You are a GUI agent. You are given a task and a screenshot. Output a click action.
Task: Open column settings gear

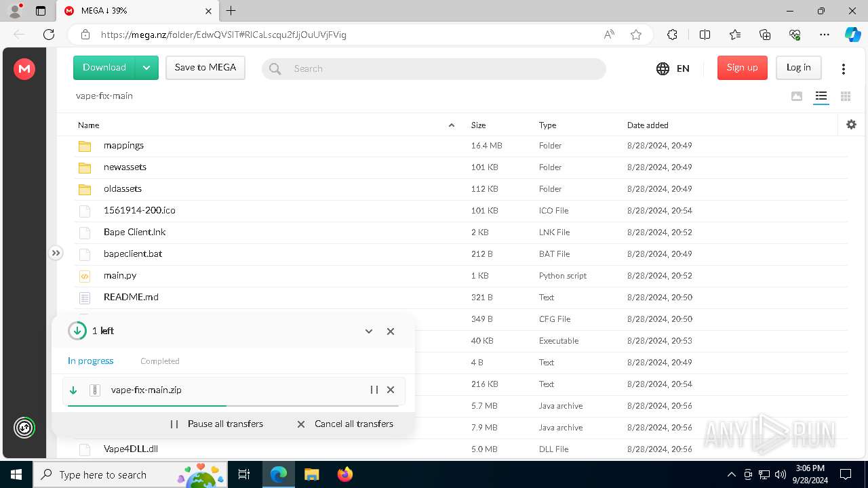(852, 125)
